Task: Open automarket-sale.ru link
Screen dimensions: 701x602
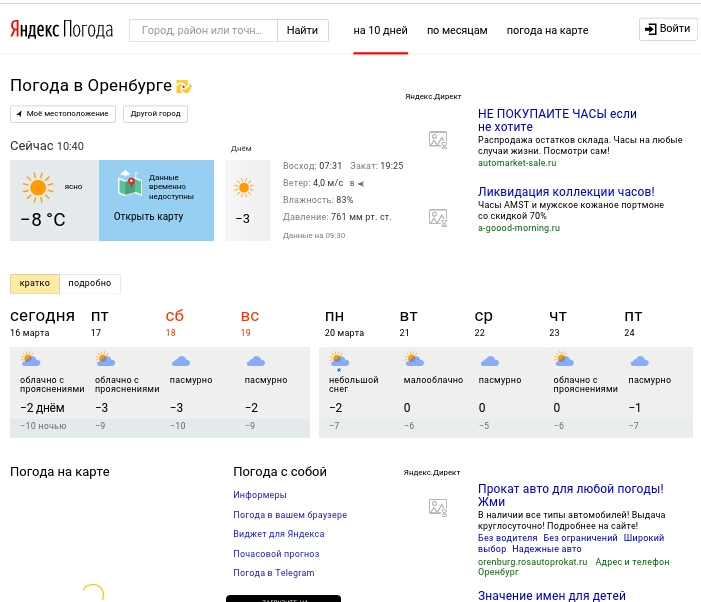Action: coord(517,163)
